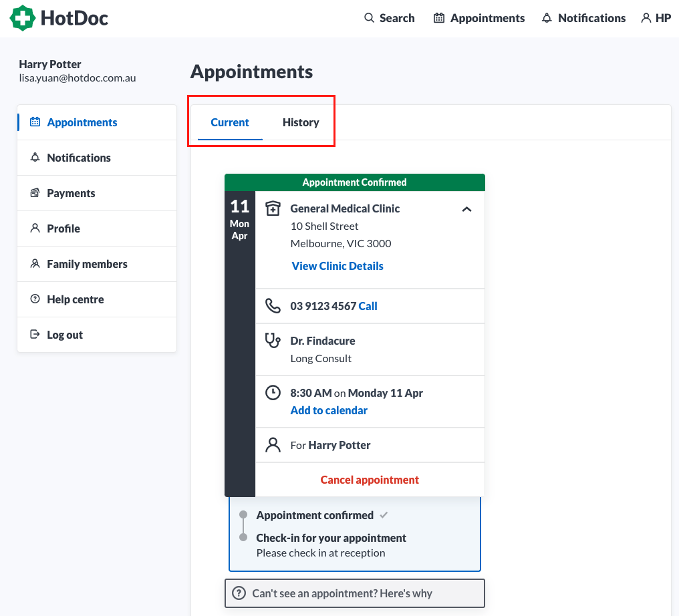Screen dimensions: 679x616
Task: Open the HP account menu
Action: point(656,18)
